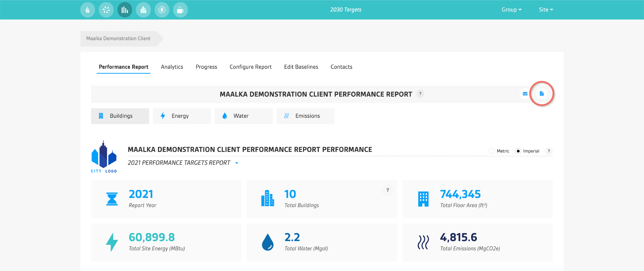This screenshot has height=271, width=644.
Task: Click the 2.2 Total Water value
Action: 292,237
